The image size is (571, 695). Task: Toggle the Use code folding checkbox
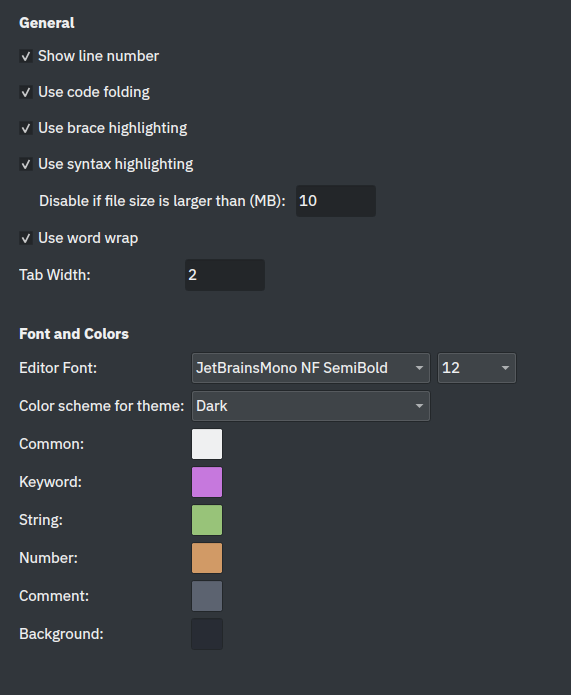coord(26,92)
